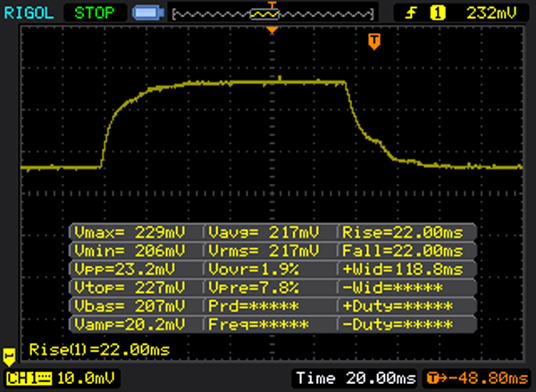Click the orange horizontal trigger position marker at top center
Viewport: 536px width, 392px height.
click(x=272, y=30)
